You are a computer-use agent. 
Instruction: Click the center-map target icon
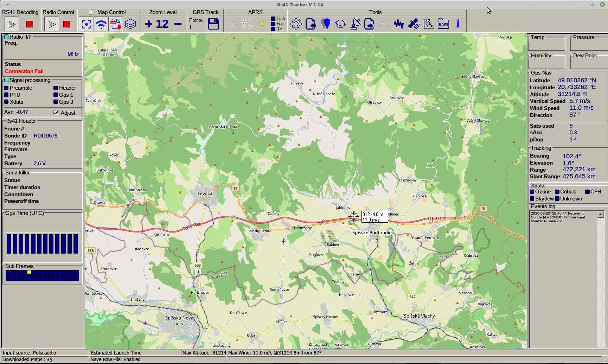click(87, 24)
